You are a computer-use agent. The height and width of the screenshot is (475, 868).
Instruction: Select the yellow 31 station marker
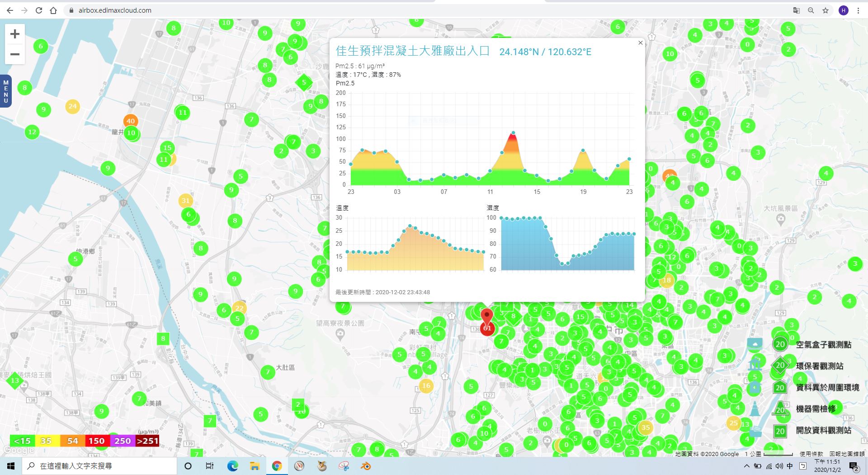click(185, 201)
